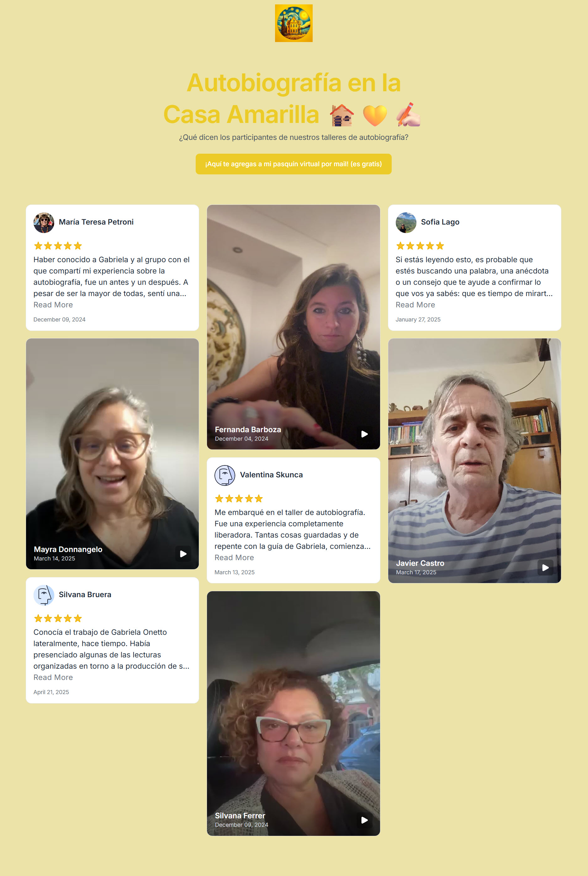588x876 pixels.
Task: Click Silvana Bruera's face outline avatar
Action: (x=44, y=595)
